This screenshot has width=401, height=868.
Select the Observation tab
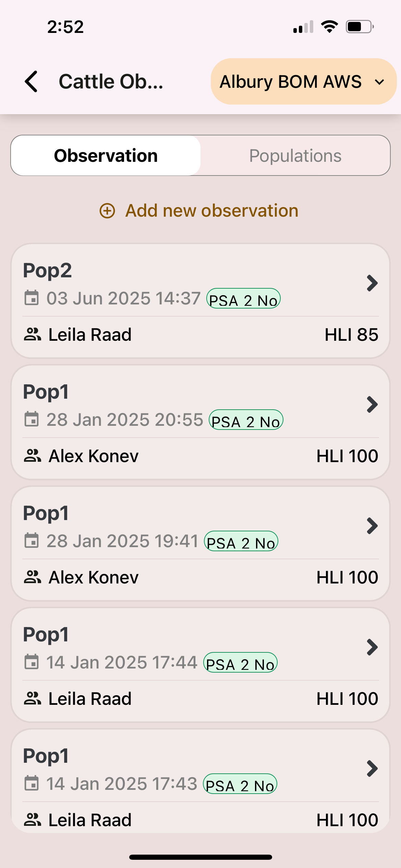coord(106,156)
